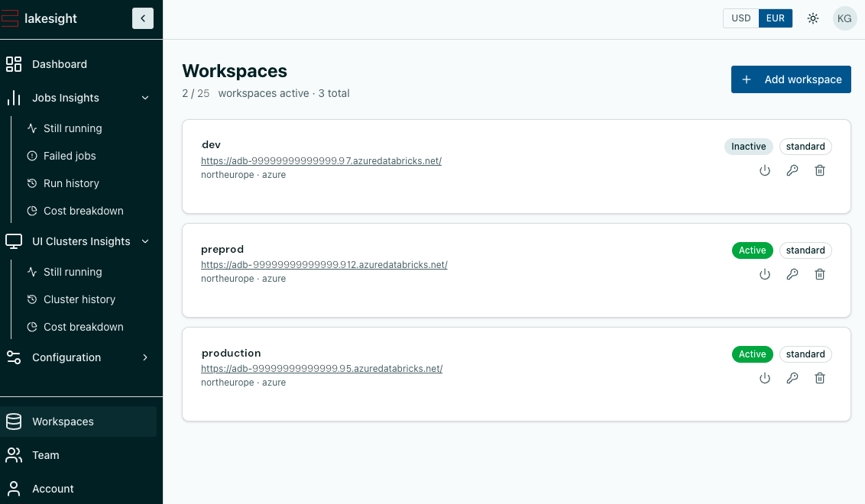
Task: Open the key credentials icon for preprod
Action: [x=792, y=274]
